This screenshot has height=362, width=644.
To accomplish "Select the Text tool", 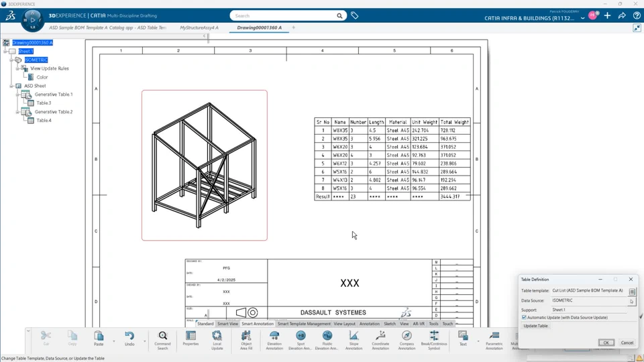I will click(x=463, y=339).
